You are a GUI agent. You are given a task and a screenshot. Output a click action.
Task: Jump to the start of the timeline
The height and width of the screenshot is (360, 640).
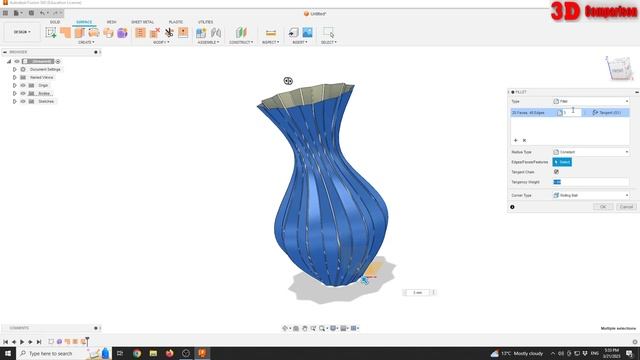(5, 342)
